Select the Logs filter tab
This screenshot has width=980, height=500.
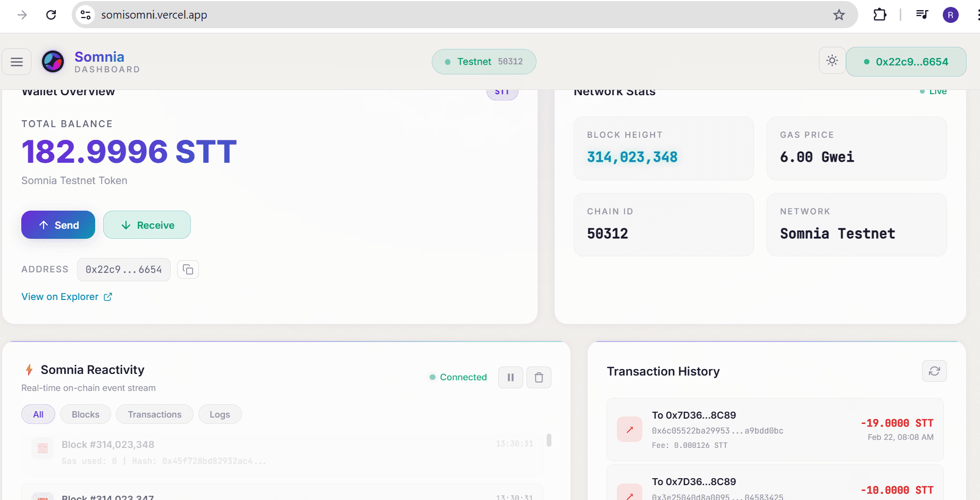pyautogui.click(x=220, y=414)
